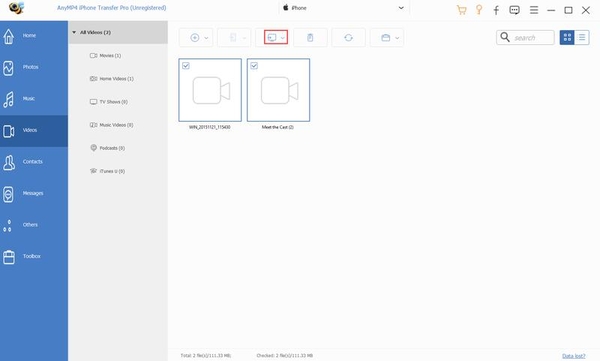Image resolution: width=600 pixels, height=361 pixels.
Task: Click the feedback chat bubble icon
Action: (514, 10)
